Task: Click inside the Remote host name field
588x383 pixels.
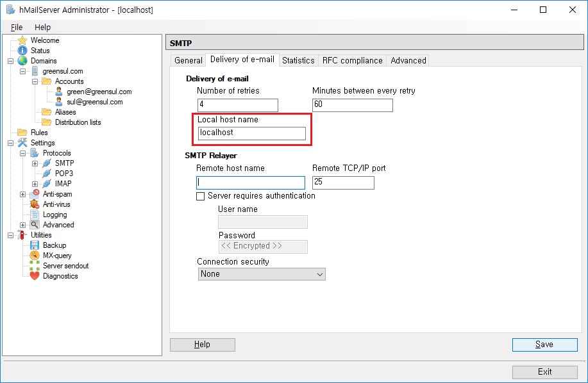Action: point(250,182)
